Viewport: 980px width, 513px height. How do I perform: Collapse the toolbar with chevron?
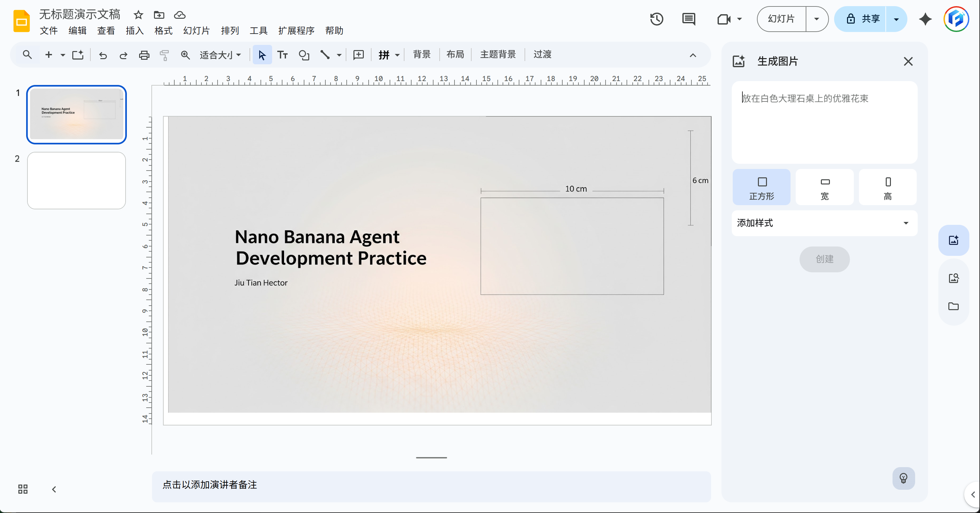[693, 55]
